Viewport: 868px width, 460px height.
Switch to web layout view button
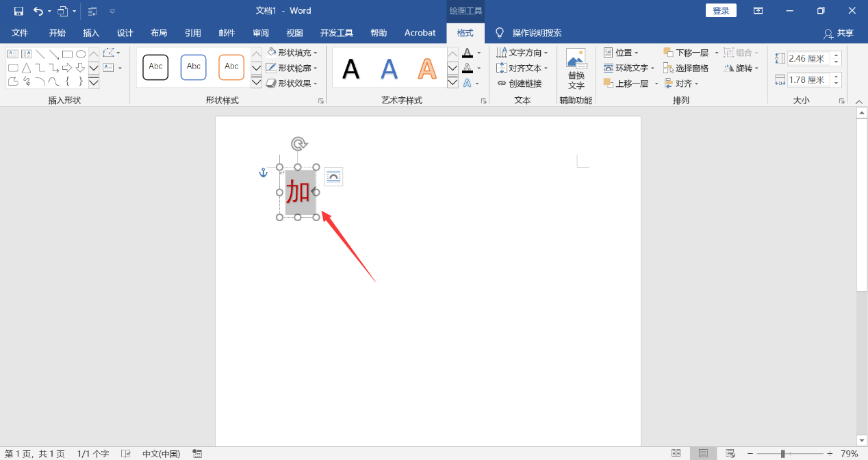730,453
